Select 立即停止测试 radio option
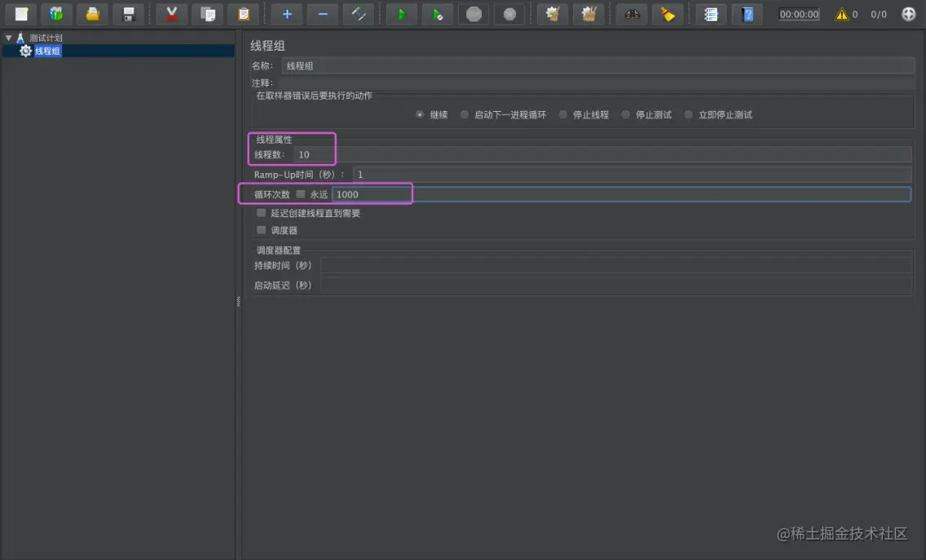The image size is (926, 560). coord(688,114)
